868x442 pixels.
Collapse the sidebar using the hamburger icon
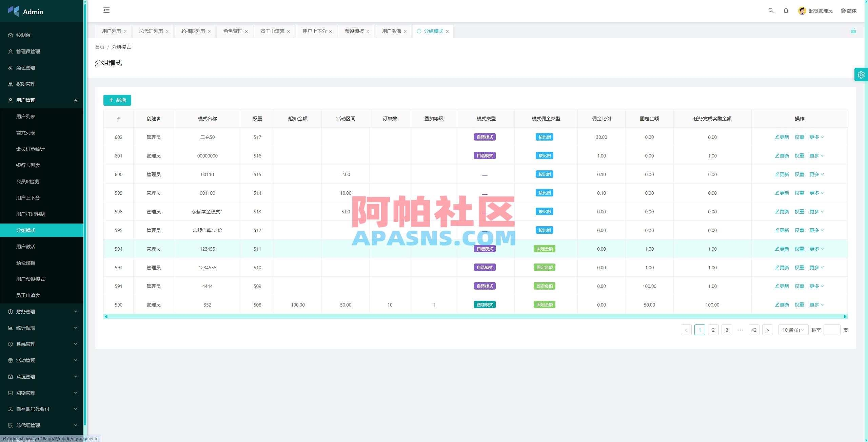(x=106, y=10)
